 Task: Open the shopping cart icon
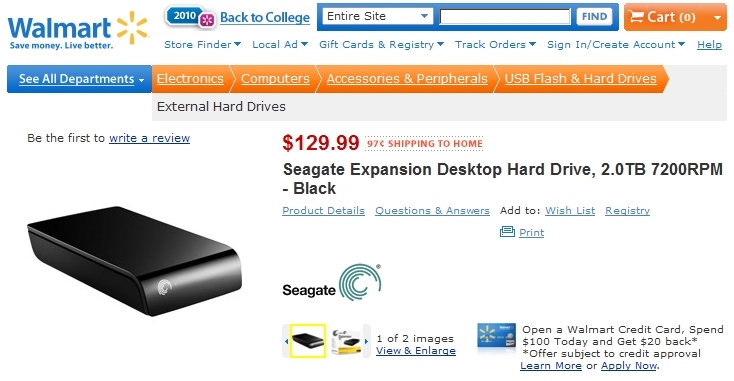[636, 17]
